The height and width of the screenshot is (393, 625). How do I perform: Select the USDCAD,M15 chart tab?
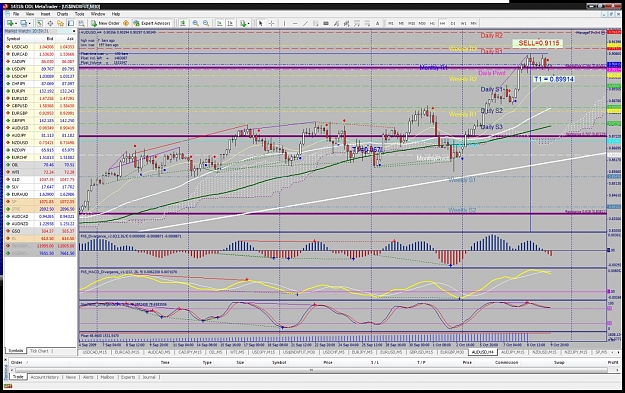click(x=94, y=352)
